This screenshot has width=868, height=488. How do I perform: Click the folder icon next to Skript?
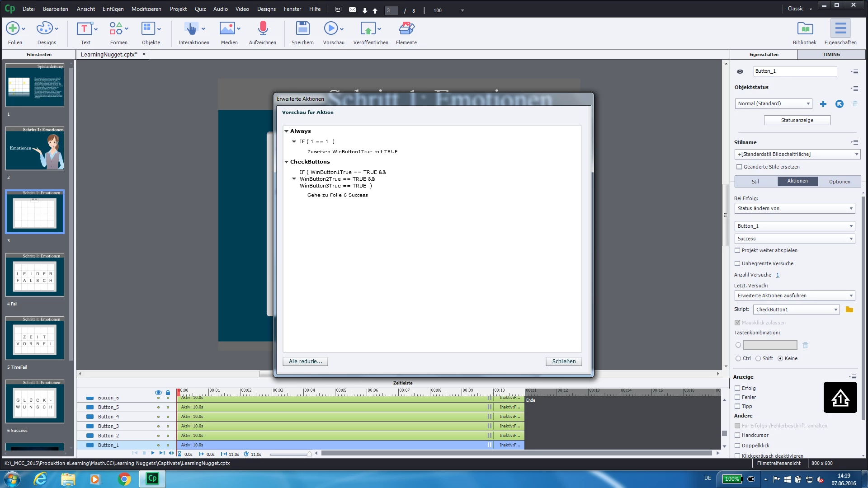coord(849,310)
